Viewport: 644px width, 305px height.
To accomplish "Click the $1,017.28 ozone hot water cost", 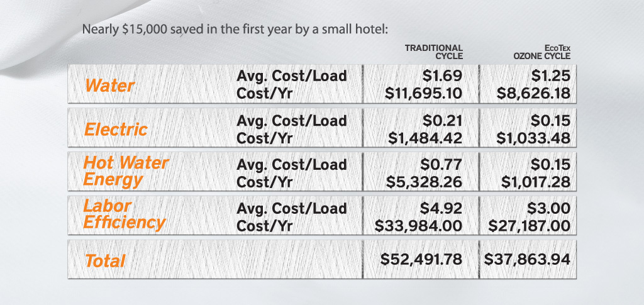I will (535, 182).
